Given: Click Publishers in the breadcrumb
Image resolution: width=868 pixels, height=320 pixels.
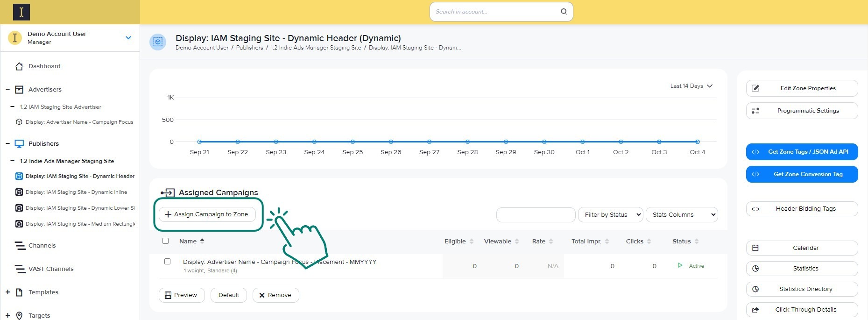Looking at the screenshot, I should point(249,48).
